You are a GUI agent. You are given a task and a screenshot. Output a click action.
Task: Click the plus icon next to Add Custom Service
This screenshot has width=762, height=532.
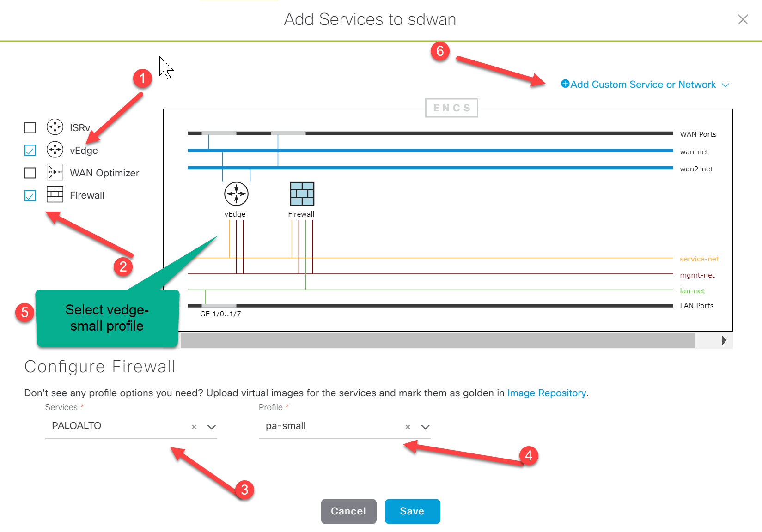565,84
